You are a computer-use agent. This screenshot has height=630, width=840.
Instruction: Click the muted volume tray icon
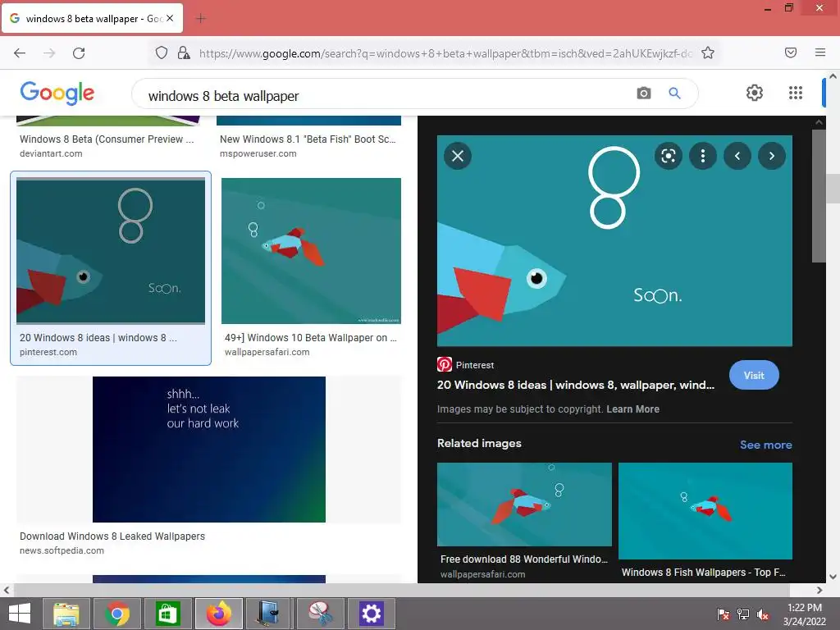pos(762,614)
